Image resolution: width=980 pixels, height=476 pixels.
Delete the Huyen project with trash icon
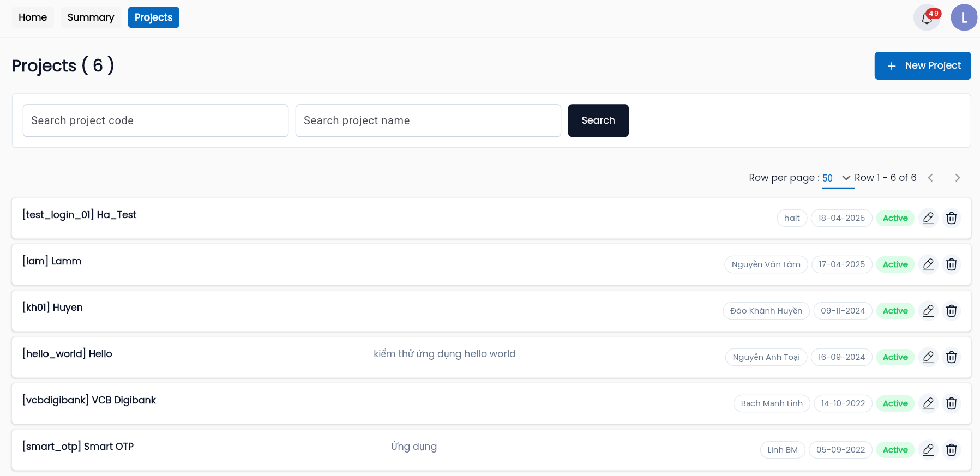click(x=951, y=311)
